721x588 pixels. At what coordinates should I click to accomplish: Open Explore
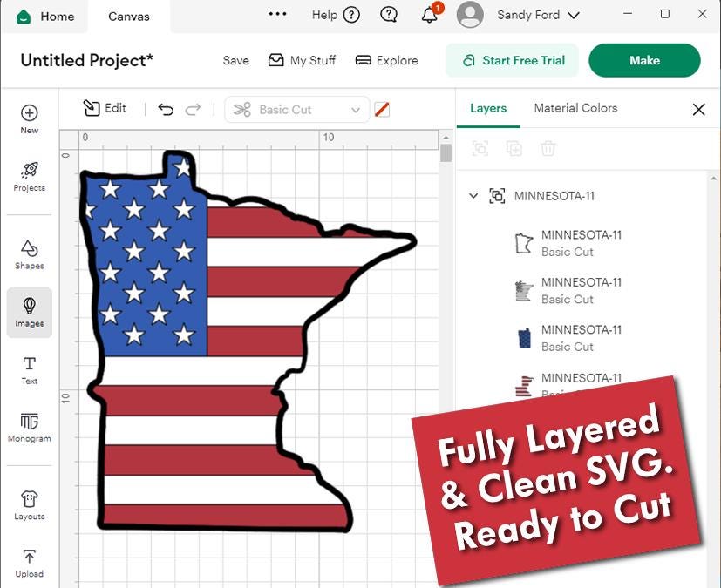click(x=387, y=60)
